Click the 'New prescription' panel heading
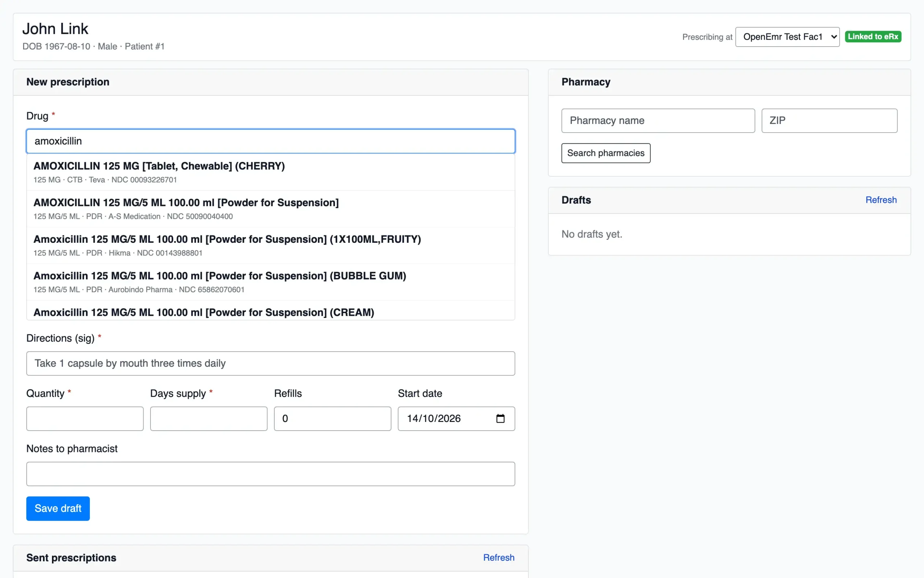This screenshot has height=578, width=924. click(68, 82)
